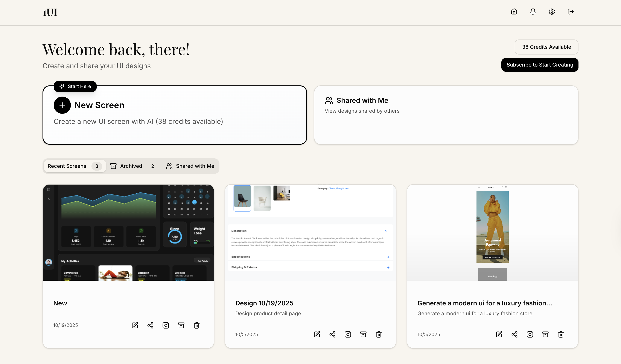Image resolution: width=621 pixels, height=364 pixels.
Task: Share the New design
Action: pyautogui.click(x=150, y=325)
